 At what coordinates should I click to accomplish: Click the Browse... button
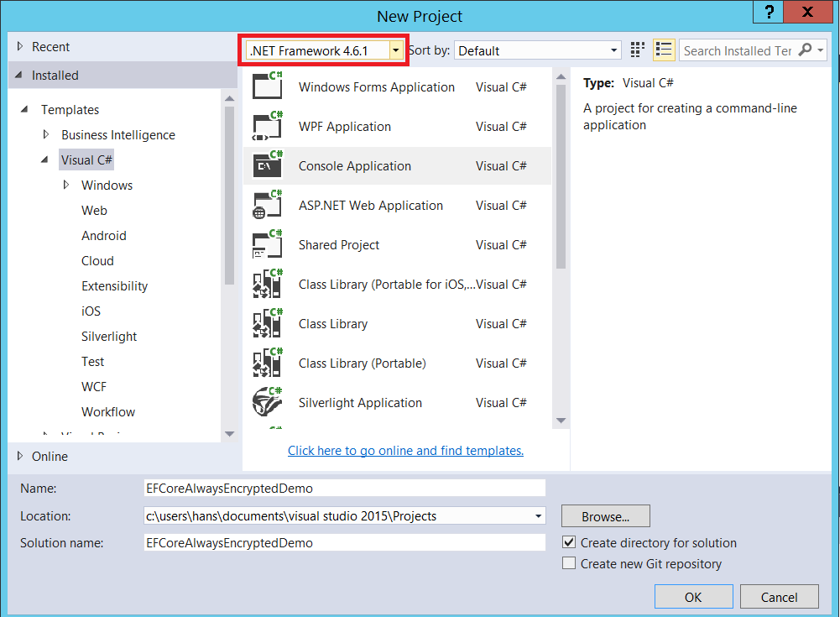coord(605,516)
